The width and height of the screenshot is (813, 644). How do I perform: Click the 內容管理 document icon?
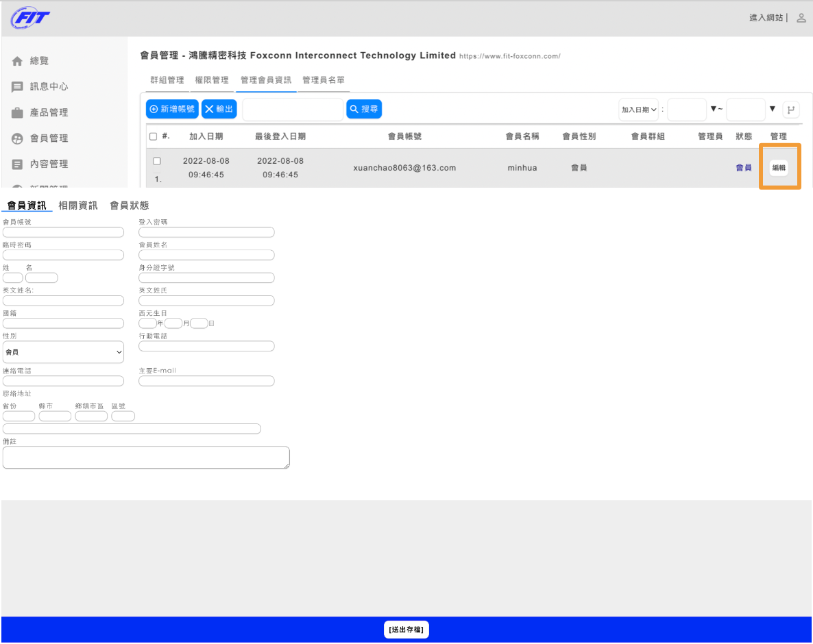click(17, 164)
